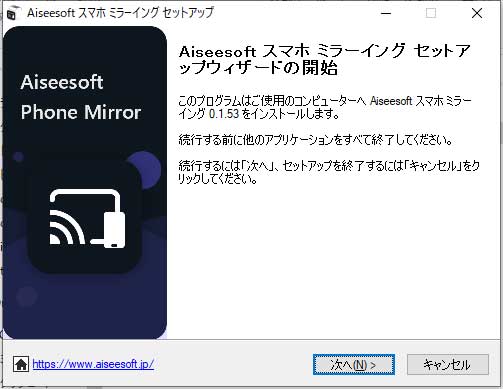Image resolution: width=503 pixels, height=389 pixels.
Task: Click the disabled maximize button
Action: (431, 13)
